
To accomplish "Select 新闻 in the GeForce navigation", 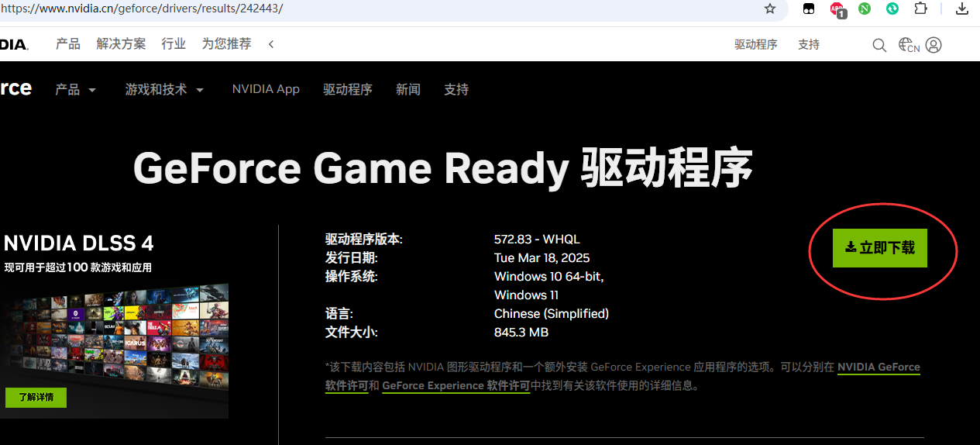I will coord(407,90).
